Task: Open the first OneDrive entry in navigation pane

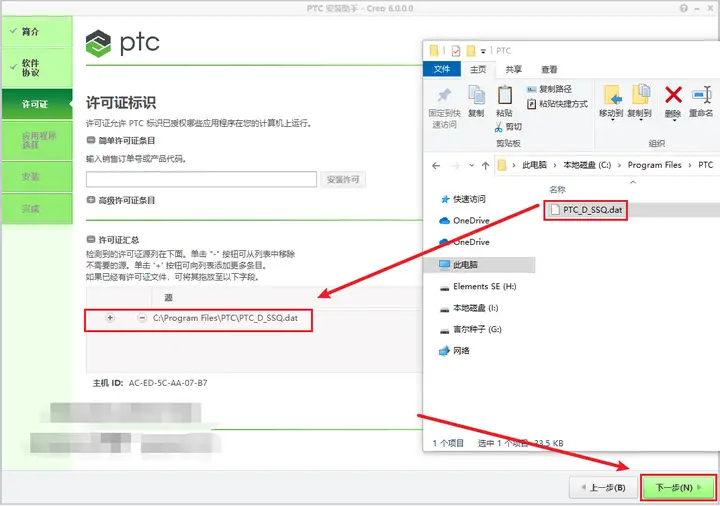Action: tap(464, 220)
